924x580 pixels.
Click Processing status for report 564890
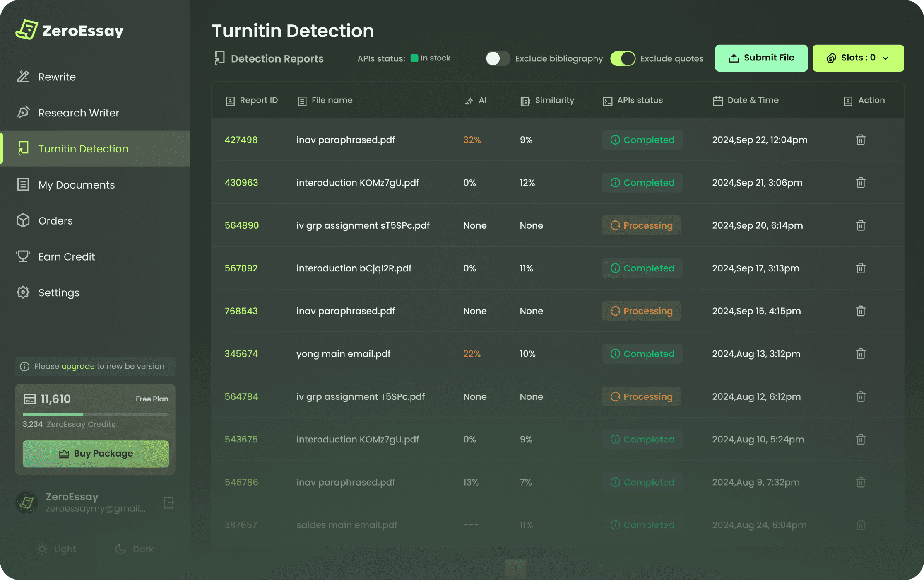641,225
